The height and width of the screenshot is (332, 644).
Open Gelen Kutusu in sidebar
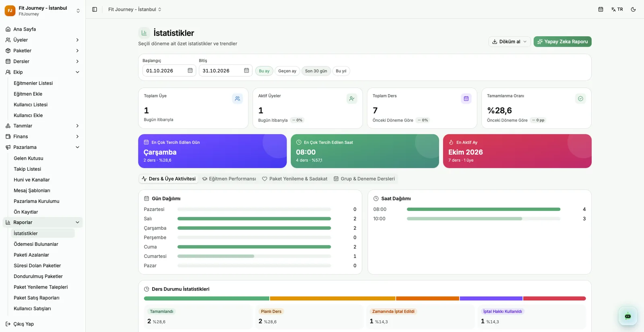29,158
